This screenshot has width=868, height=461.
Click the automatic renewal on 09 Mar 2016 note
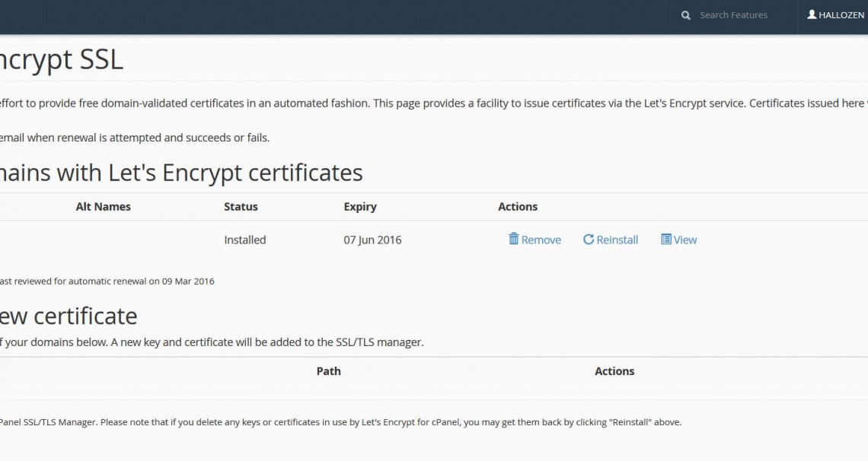pyautogui.click(x=107, y=281)
